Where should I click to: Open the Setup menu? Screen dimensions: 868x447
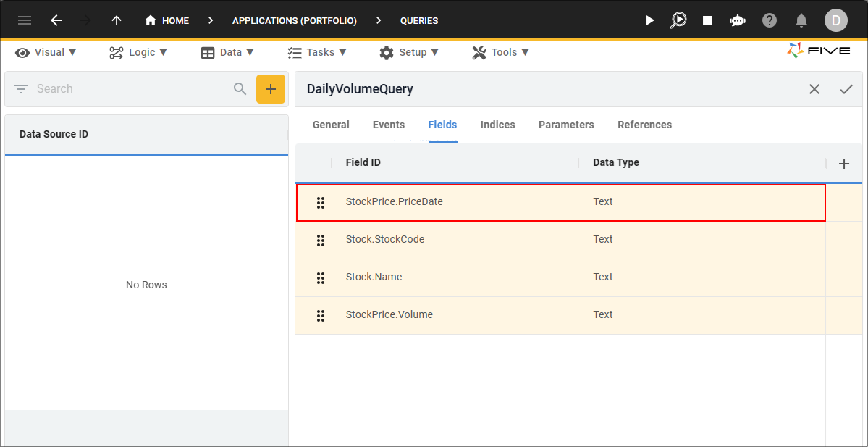point(408,53)
